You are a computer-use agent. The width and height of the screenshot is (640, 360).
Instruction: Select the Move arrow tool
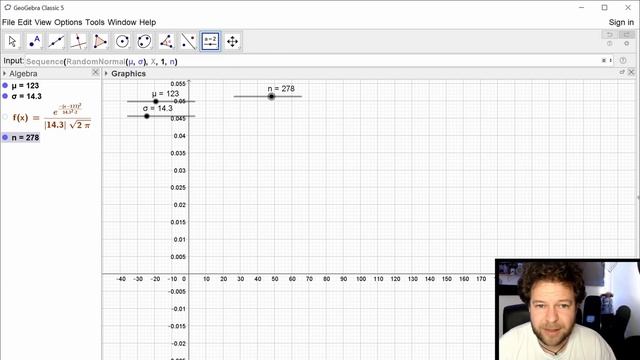[x=12, y=41]
